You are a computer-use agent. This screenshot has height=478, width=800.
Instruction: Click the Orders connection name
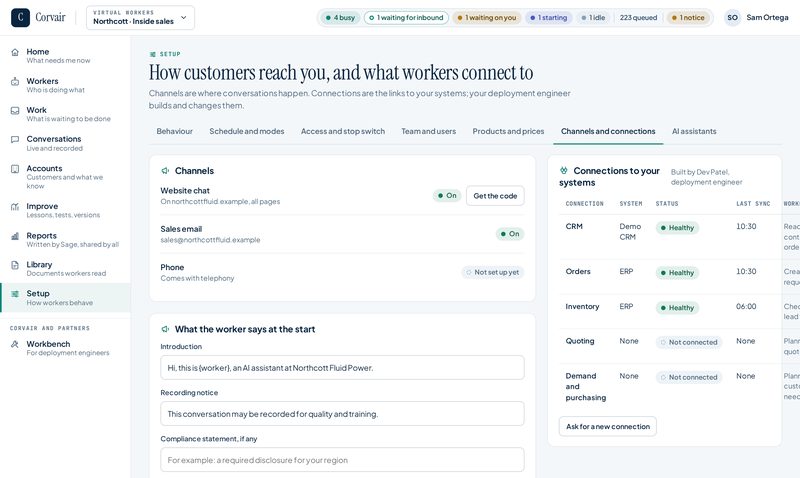578,271
